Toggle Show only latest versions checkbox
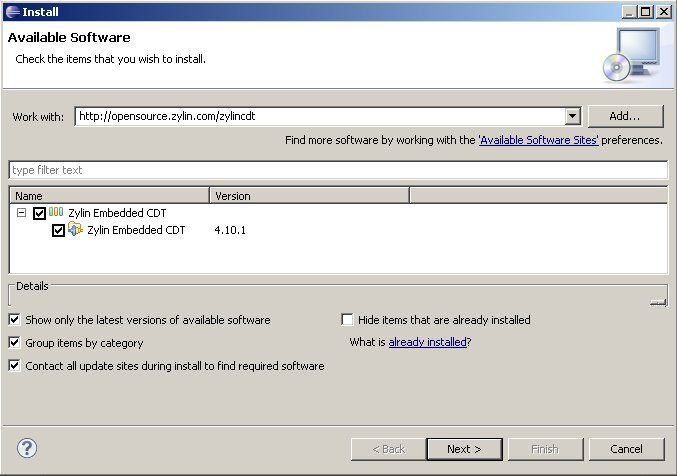Screen dimensions: 677x476 pos(15,320)
